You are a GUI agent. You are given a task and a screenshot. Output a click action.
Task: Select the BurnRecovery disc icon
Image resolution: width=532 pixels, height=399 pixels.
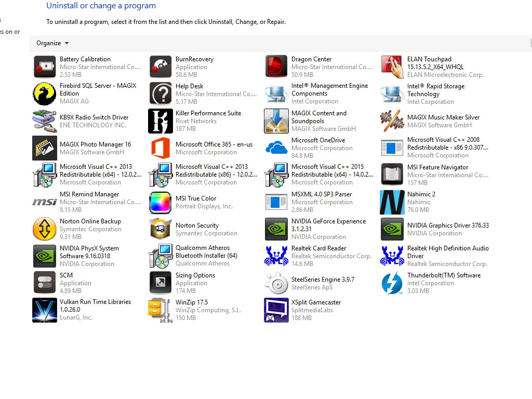click(161, 66)
